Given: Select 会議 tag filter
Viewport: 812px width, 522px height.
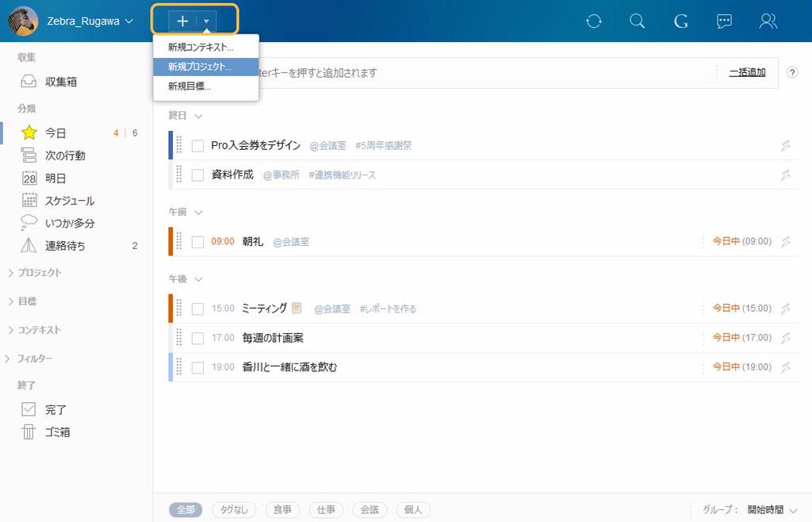Looking at the screenshot, I should (x=370, y=509).
